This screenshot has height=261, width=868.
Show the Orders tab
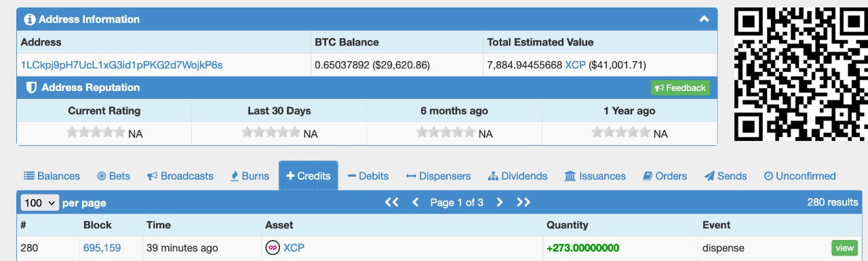(x=665, y=176)
